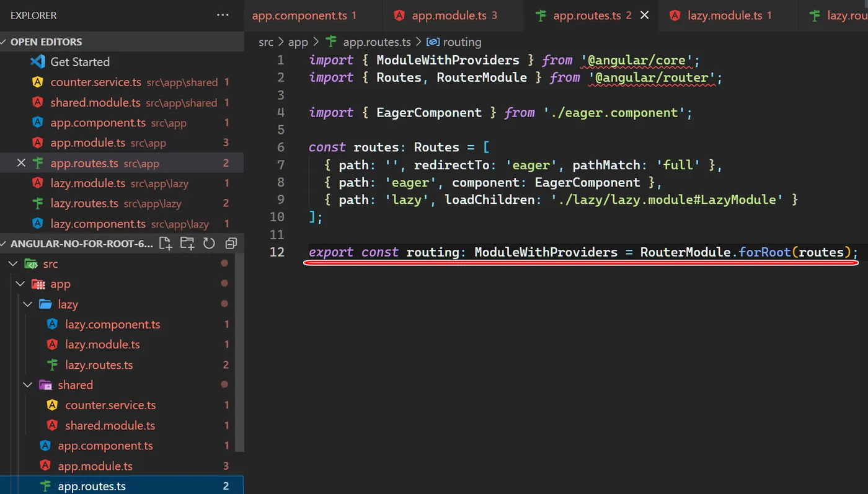Collapse the lazy folder
Viewport: 868px width, 494px height.
tap(28, 304)
